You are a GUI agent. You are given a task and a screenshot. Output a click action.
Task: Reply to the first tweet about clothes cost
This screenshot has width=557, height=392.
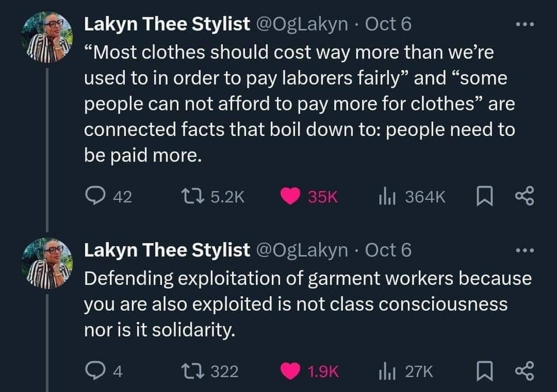point(94,197)
